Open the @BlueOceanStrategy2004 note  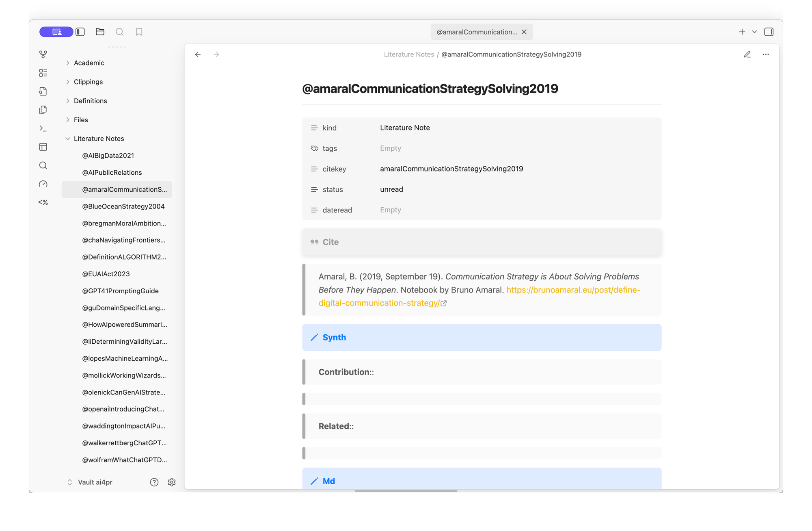123,206
